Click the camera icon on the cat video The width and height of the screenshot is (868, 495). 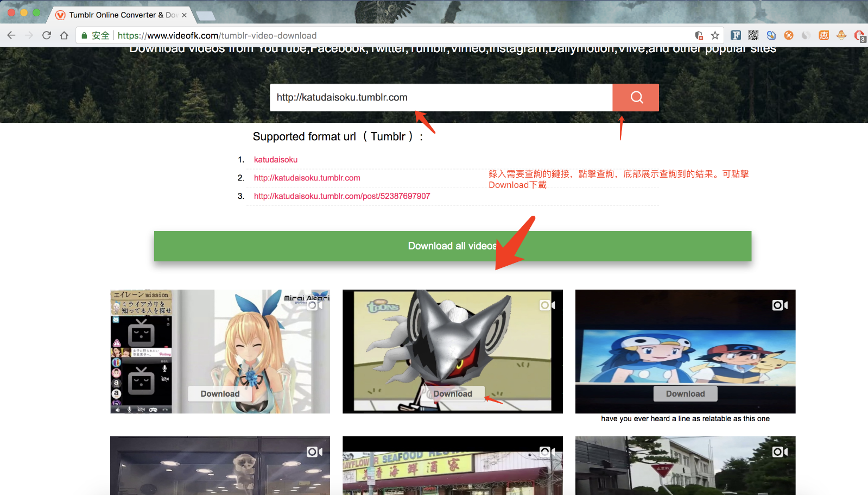pyautogui.click(x=314, y=452)
